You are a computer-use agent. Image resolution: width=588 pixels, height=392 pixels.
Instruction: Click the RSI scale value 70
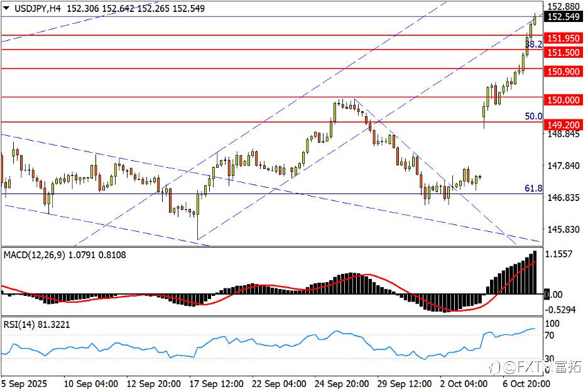pos(550,335)
